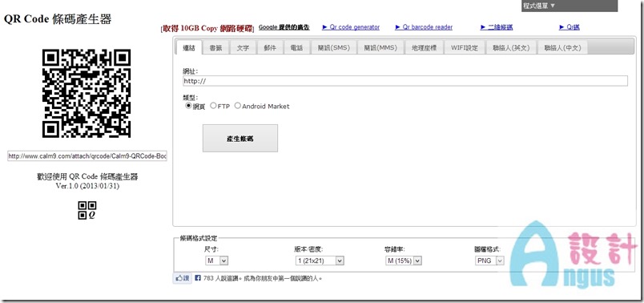Switch to the 簡訊(SMS) tab
Viewport: 644px width, 303px height.
coord(333,47)
